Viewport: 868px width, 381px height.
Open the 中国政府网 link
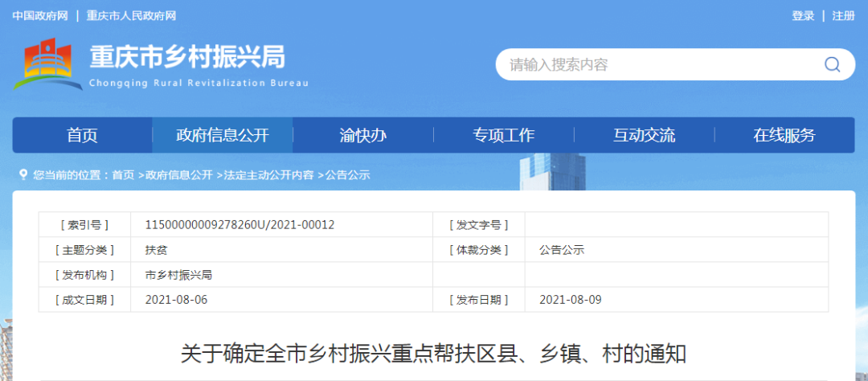tap(40, 16)
